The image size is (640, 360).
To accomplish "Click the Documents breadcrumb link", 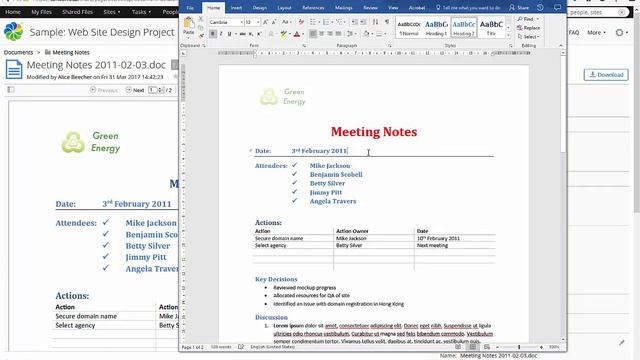I will pyautogui.click(x=18, y=52).
